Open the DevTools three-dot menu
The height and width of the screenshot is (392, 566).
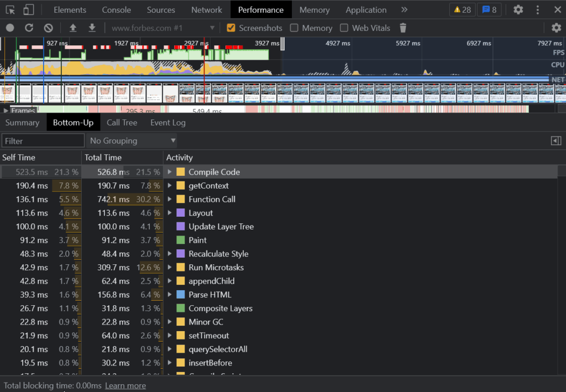(x=538, y=9)
